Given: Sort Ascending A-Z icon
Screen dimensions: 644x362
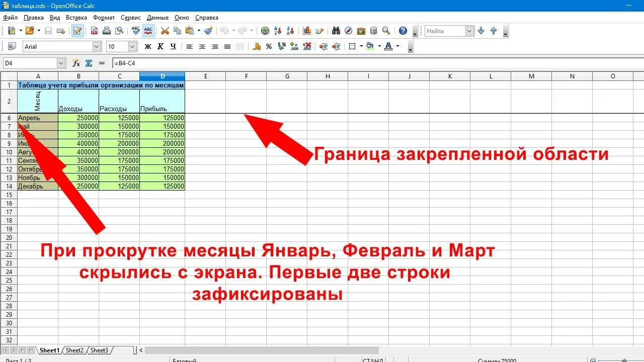Looking at the screenshot, I should click(278, 31).
